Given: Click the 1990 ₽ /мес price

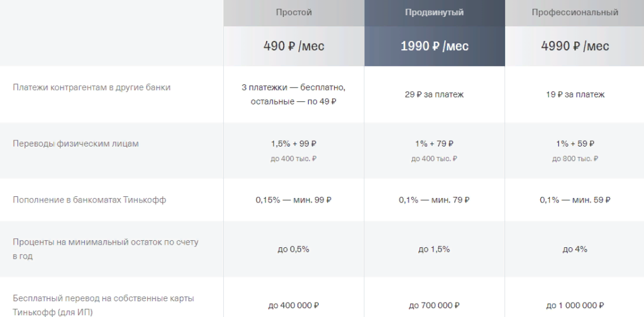Looking at the screenshot, I should (434, 45).
